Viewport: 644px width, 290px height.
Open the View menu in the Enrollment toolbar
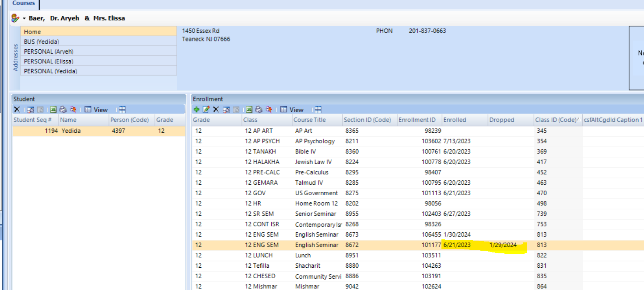292,110
